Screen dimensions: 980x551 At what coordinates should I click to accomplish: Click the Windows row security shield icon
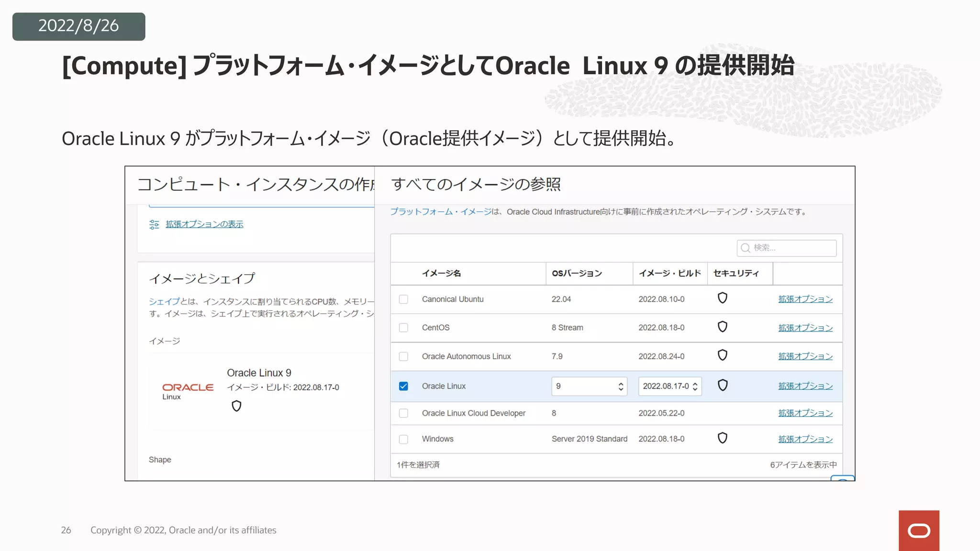coord(723,438)
